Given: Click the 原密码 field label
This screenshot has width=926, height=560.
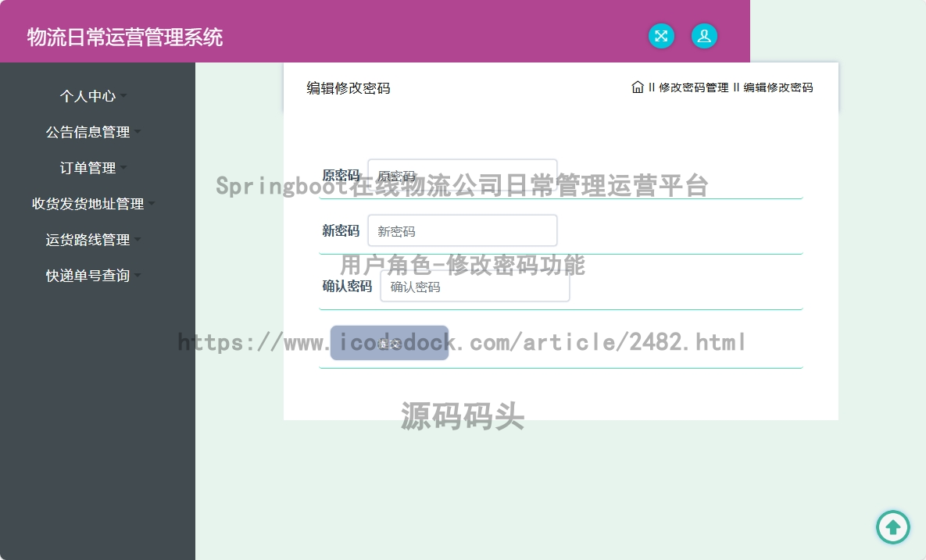Looking at the screenshot, I should (341, 175).
